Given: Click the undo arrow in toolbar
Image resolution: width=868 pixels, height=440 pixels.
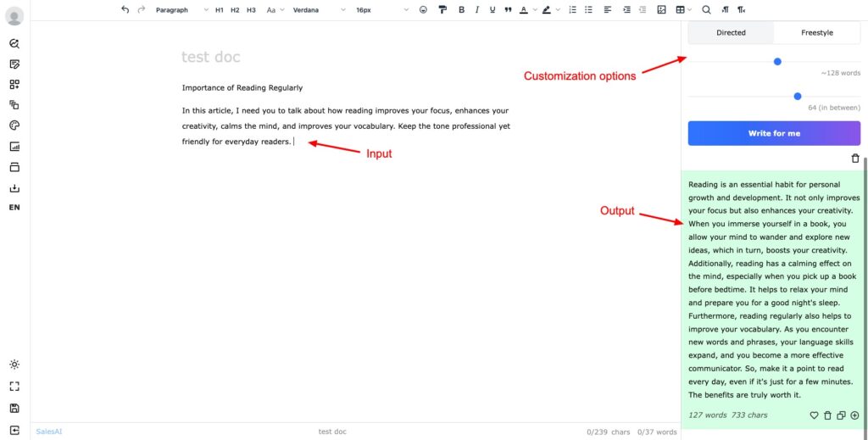Looking at the screenshot, I should 125,10.
